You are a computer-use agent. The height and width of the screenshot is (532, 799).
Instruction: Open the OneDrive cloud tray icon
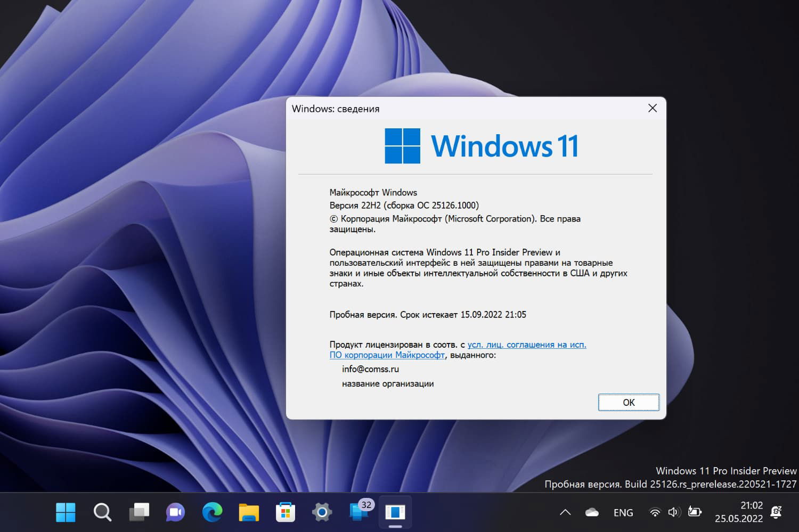tap(592, 512)
